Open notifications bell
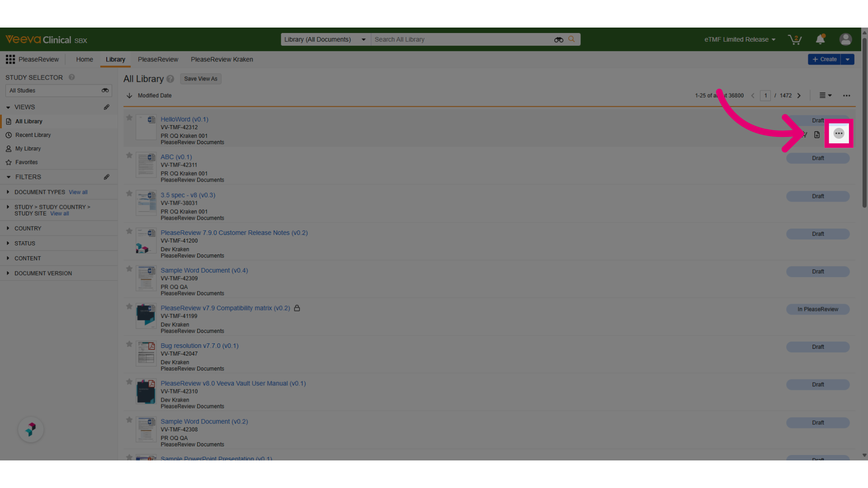 (x=821, y=39)
